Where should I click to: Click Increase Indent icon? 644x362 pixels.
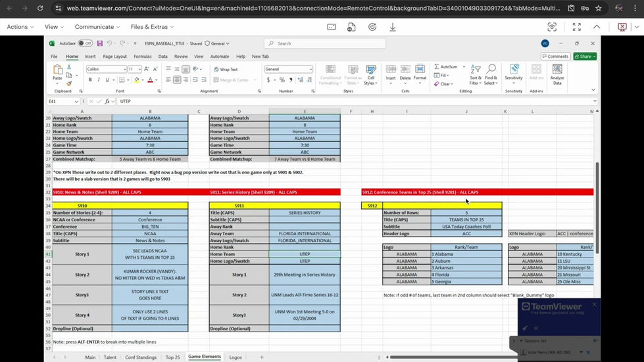pyautogui.click(x=204, y=80)
